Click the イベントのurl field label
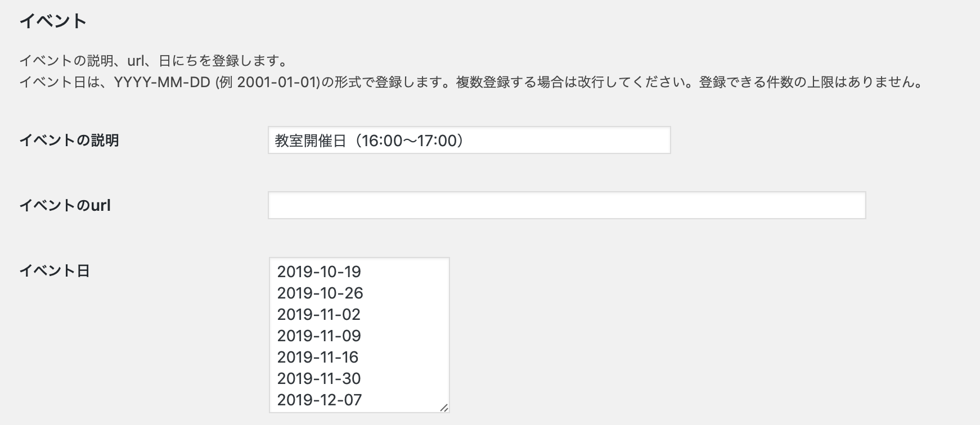980x425 pixels. (65, 206)
